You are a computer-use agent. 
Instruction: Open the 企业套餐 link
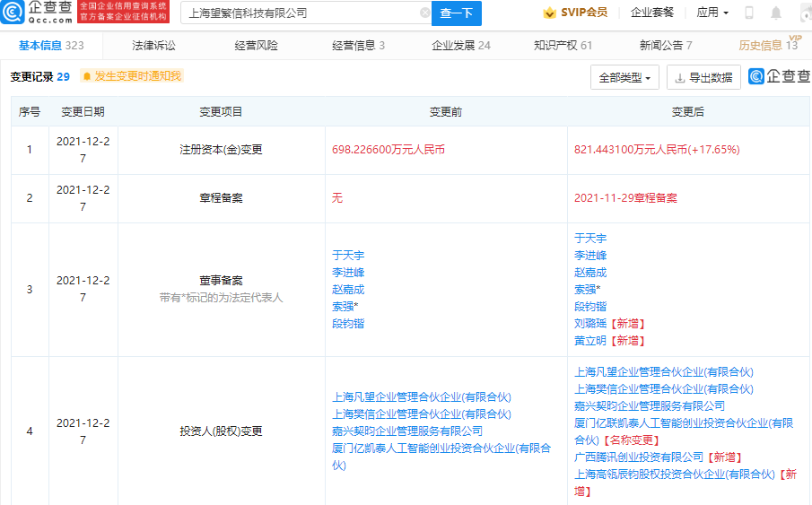tap(652, 13)
